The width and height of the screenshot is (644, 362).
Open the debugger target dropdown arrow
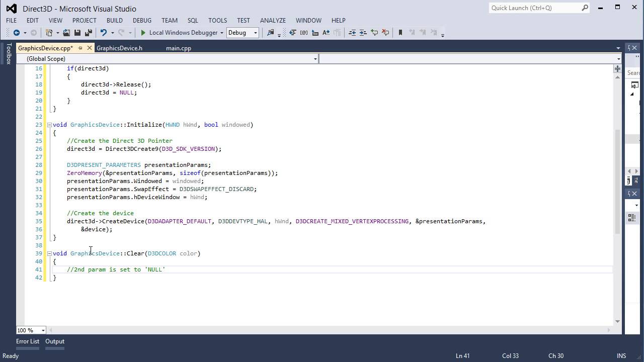pyautogui.click(x=221, y=33)
